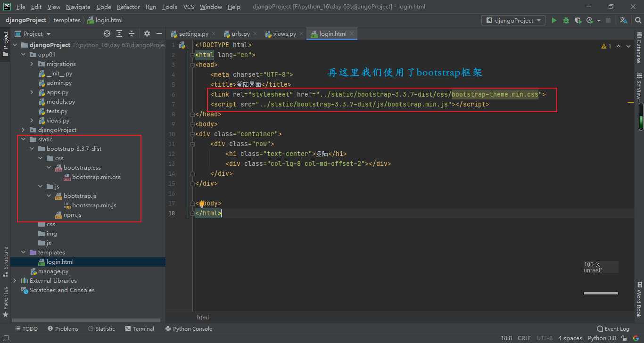
Task: Open the Terminal tool window
Action: 140,329
